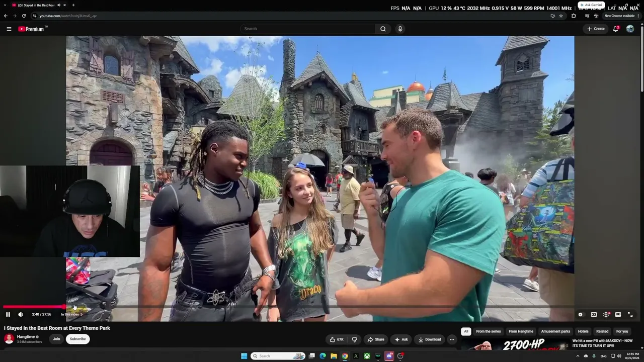Bookmark this page with the star

561,16
